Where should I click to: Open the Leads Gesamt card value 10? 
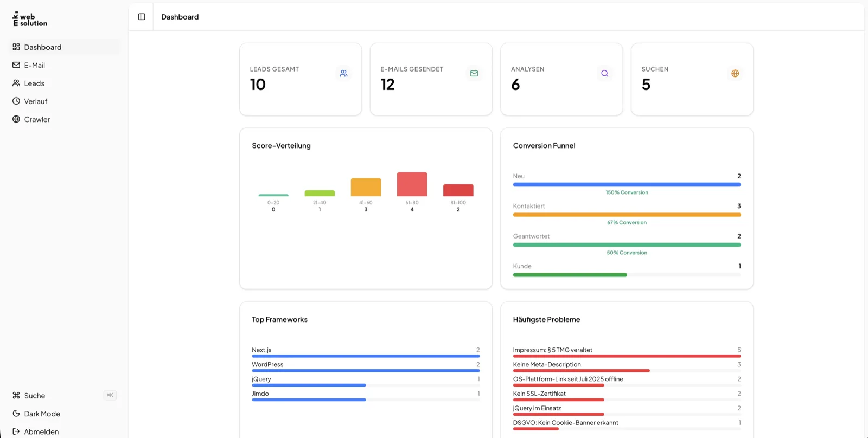[258, 85]
